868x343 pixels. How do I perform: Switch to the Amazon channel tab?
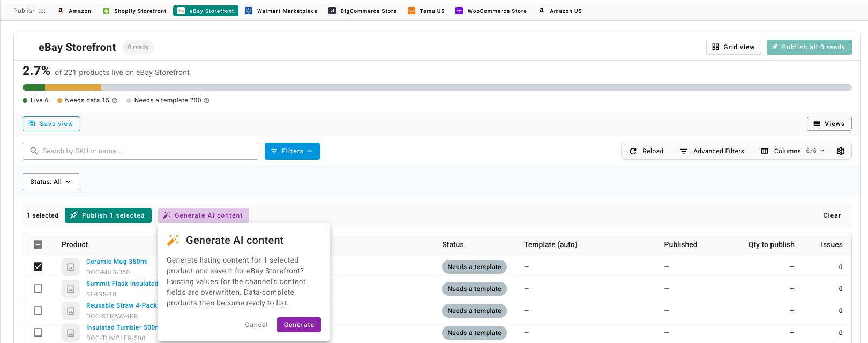(x=74, y=11)
